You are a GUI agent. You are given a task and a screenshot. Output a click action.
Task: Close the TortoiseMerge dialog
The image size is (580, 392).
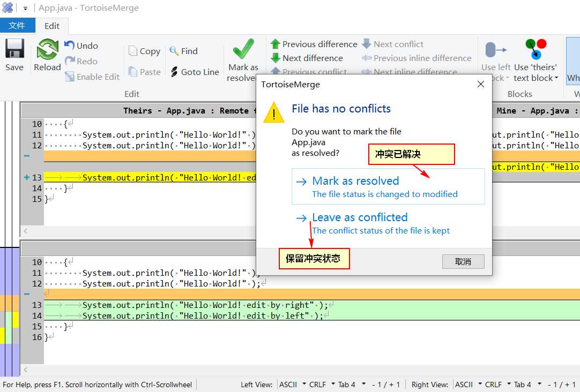(480, 84)
